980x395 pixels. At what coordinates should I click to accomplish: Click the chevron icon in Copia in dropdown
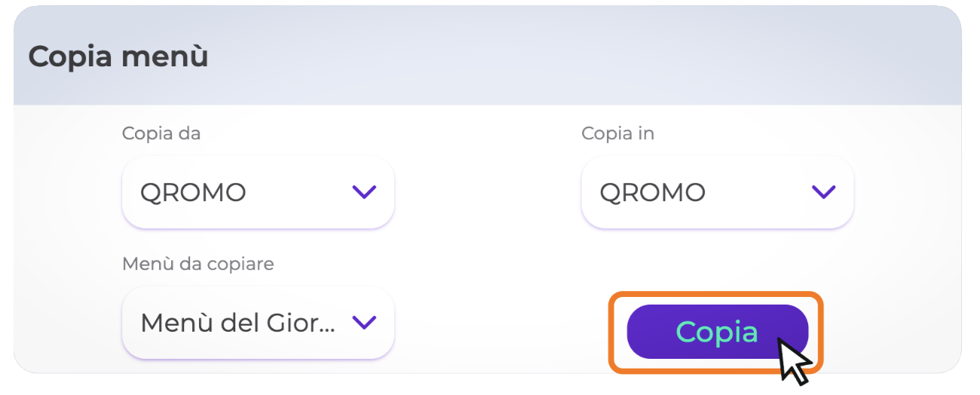point(823,192)
